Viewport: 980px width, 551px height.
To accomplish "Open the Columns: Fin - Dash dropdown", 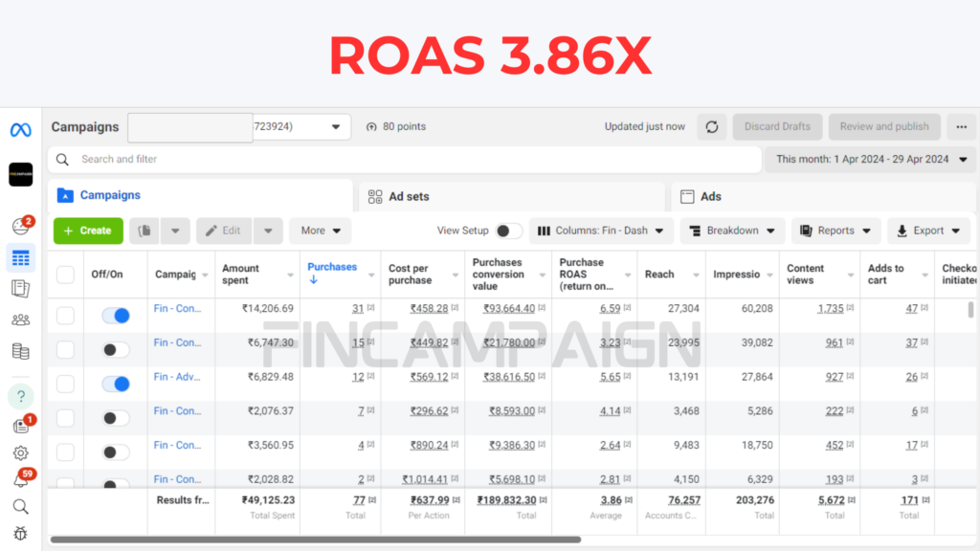I will pos(599,231).
